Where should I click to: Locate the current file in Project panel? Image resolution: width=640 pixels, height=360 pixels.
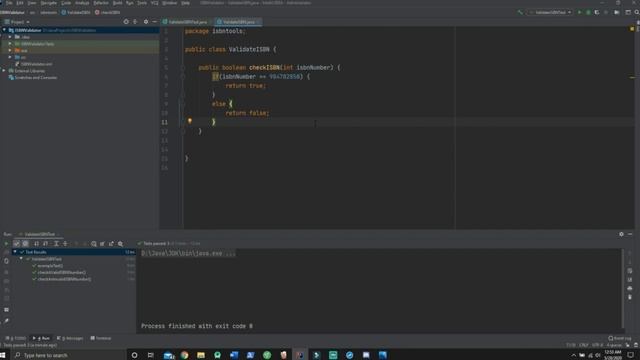point(126,22)
